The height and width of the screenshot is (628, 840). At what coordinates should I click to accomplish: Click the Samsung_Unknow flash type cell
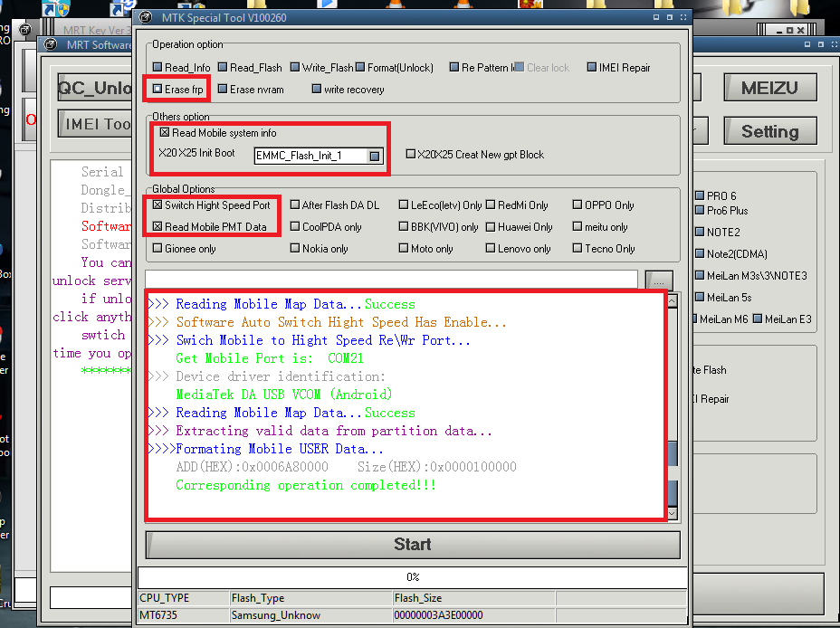click(x=311, y=615)
